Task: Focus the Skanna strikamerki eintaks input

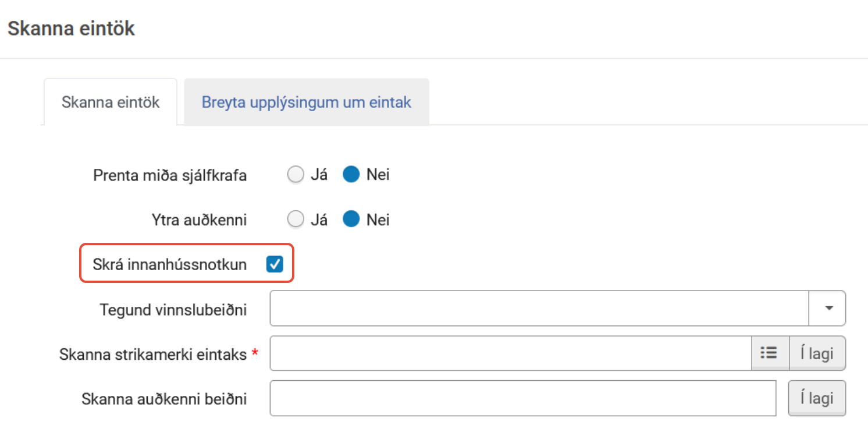Action: pos(511,353)
